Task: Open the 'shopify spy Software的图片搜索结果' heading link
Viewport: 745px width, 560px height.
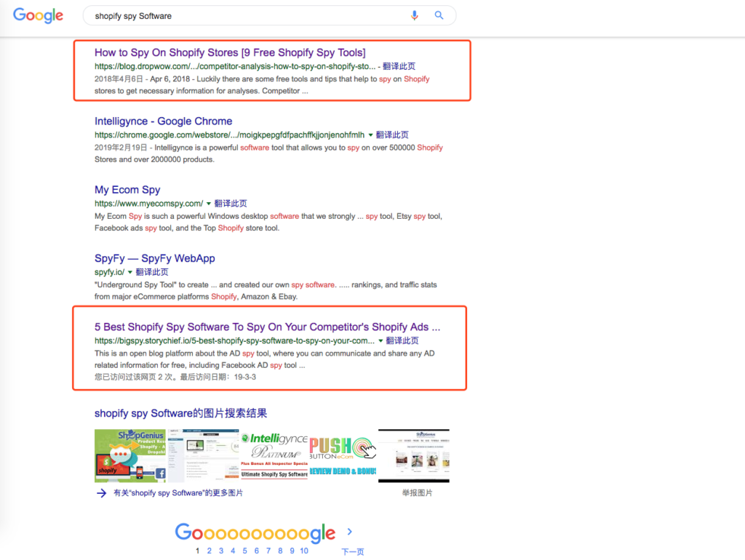Action: [180, 413]
